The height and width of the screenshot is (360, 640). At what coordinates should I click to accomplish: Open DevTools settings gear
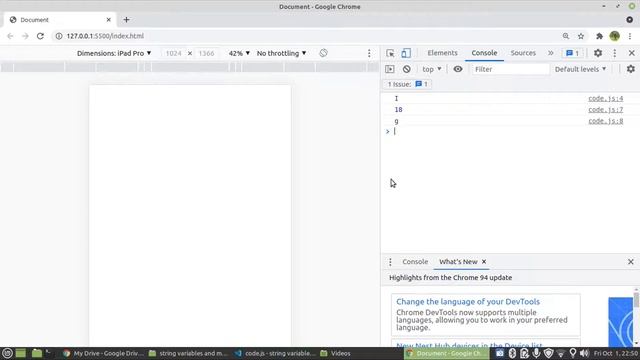click(598, 53)
